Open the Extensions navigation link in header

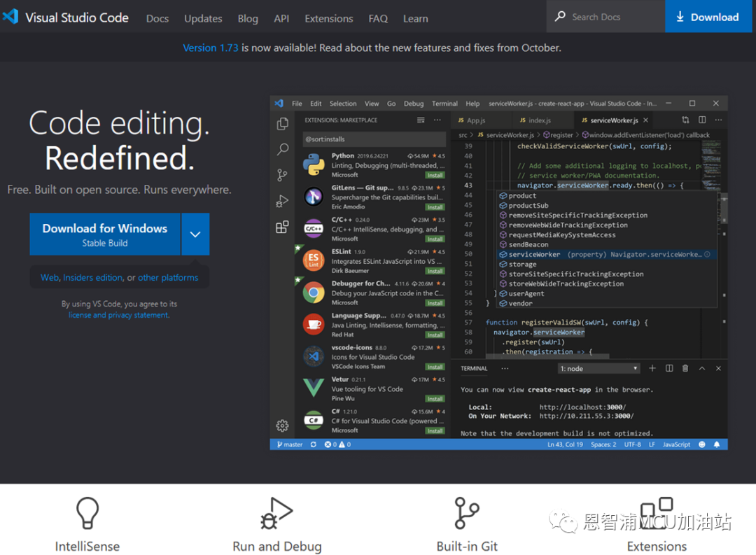(329, 18)
